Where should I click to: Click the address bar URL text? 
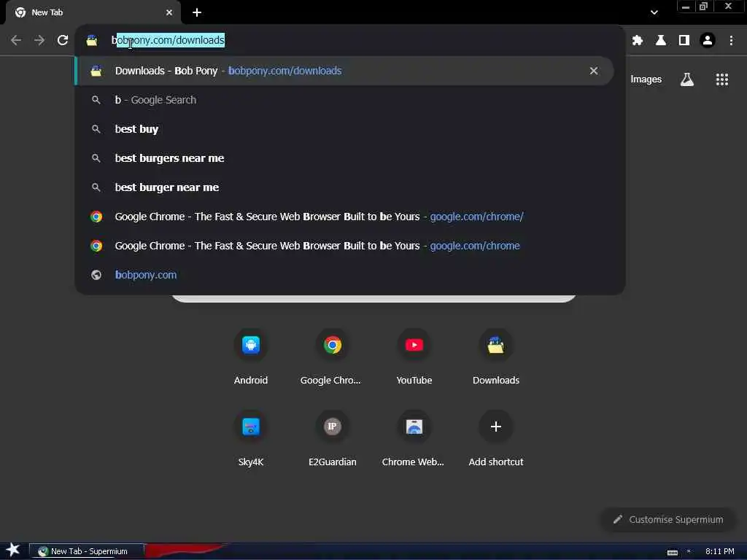click(169, 41)
